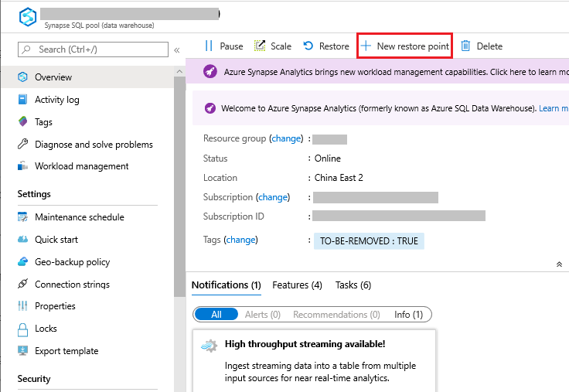Click change link next to Resource group
569x392 pixels.
click(286, 139)
